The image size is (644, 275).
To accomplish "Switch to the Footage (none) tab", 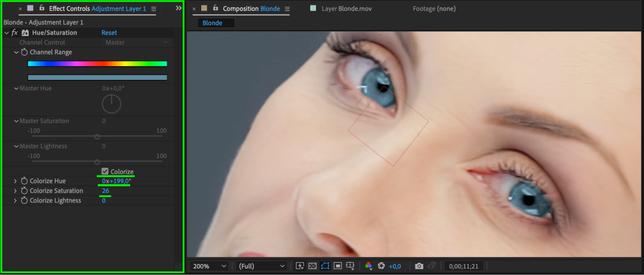I will click(x=434, y=9).
